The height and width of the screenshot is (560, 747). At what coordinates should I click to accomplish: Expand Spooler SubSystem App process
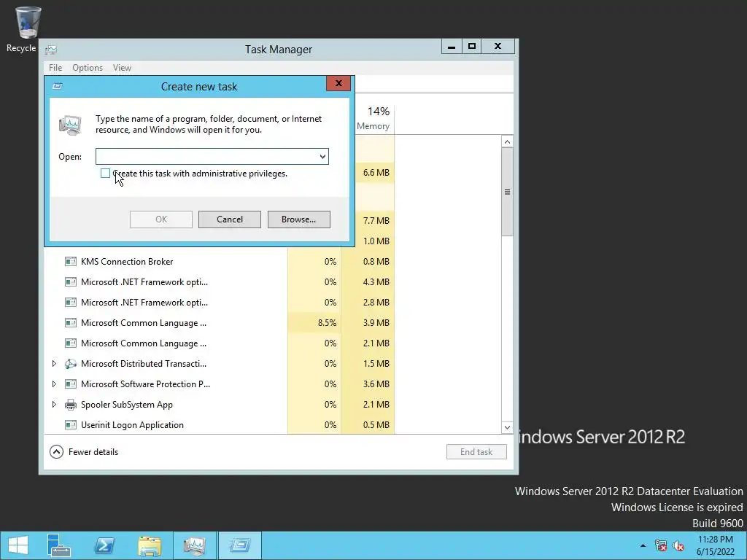[x=54, y=405]
